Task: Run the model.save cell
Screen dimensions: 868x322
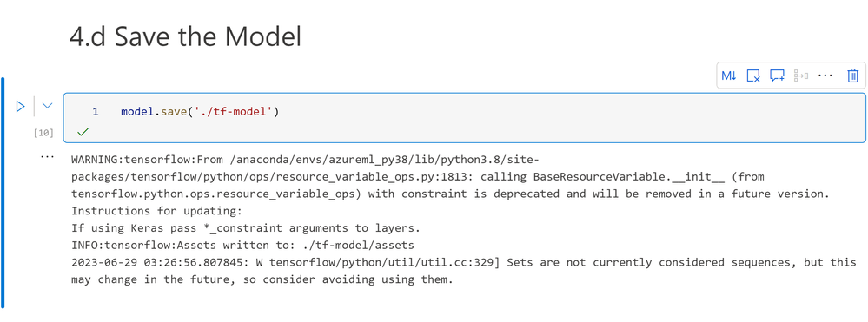Action: pos(21,106)
